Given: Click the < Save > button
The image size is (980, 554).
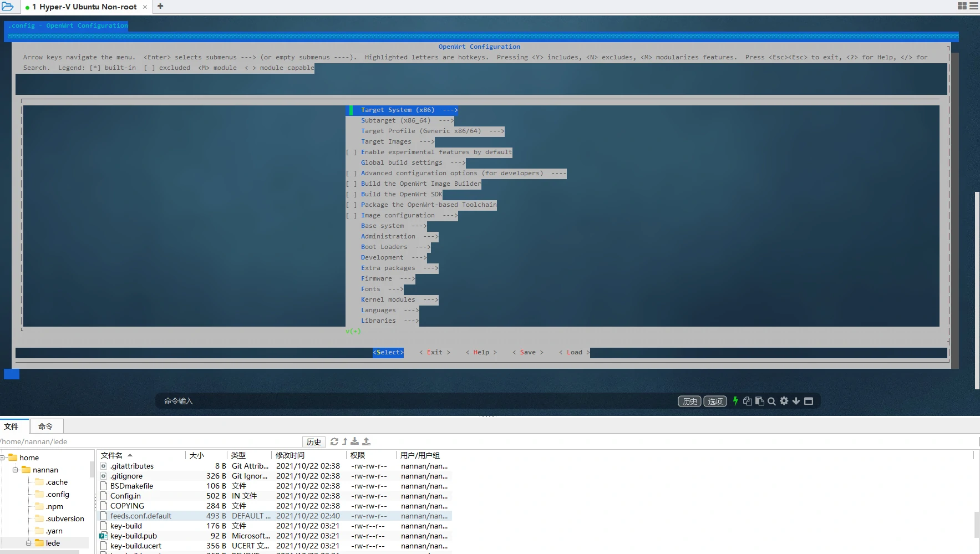Looking at the screenshot, I should click(x=528, y=352).
